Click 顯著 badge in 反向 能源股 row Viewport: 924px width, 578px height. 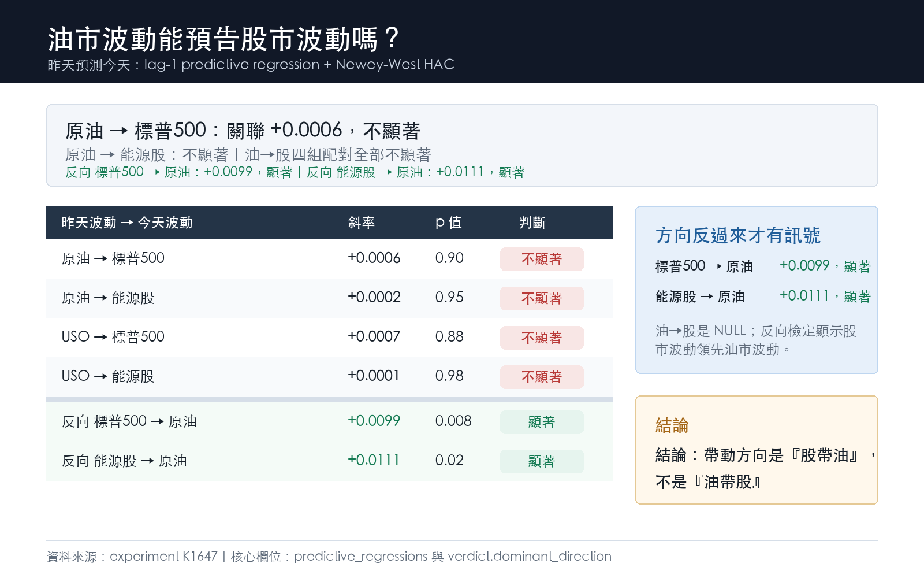542,461
